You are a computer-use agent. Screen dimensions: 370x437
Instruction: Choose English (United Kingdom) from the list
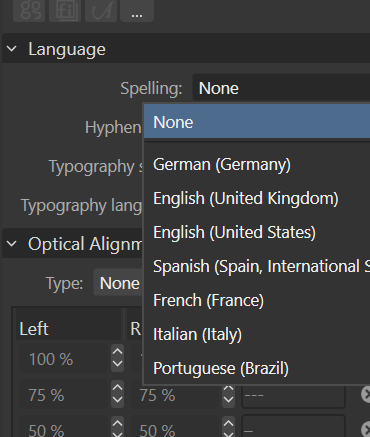(257, 199)
